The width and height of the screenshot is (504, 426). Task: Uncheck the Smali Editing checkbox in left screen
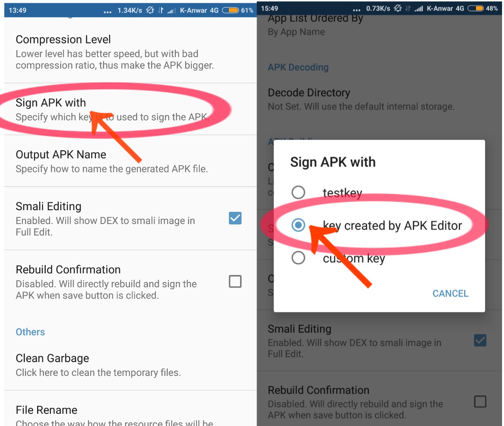(x=235, y=218)
